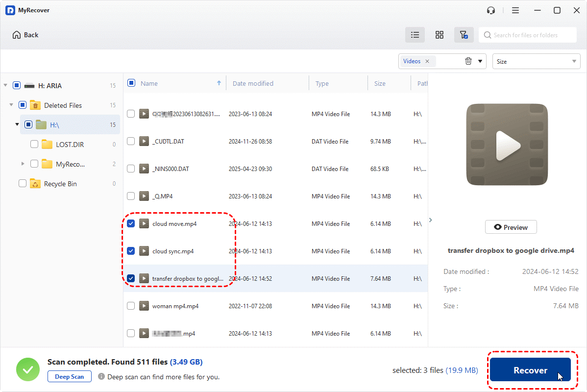Viewport: 587px width, 392px height.
Task: Uncheck the cloud move.mp4 file
Action: (x=131, y=224)
